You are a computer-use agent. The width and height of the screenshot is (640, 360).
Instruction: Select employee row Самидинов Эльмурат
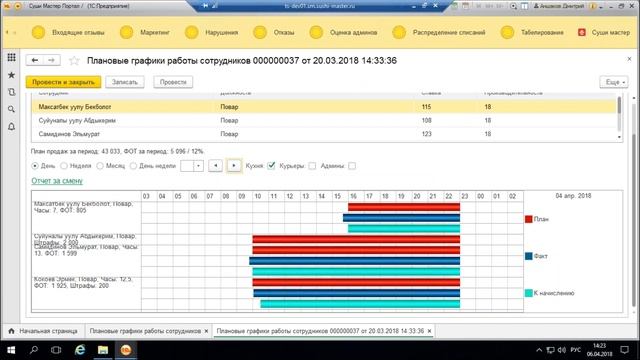[324, 134]
